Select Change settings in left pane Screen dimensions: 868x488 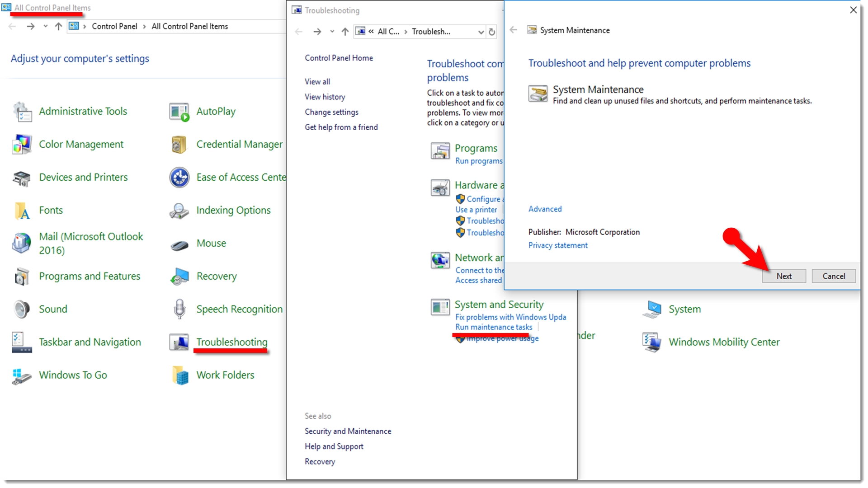point(331,112)
